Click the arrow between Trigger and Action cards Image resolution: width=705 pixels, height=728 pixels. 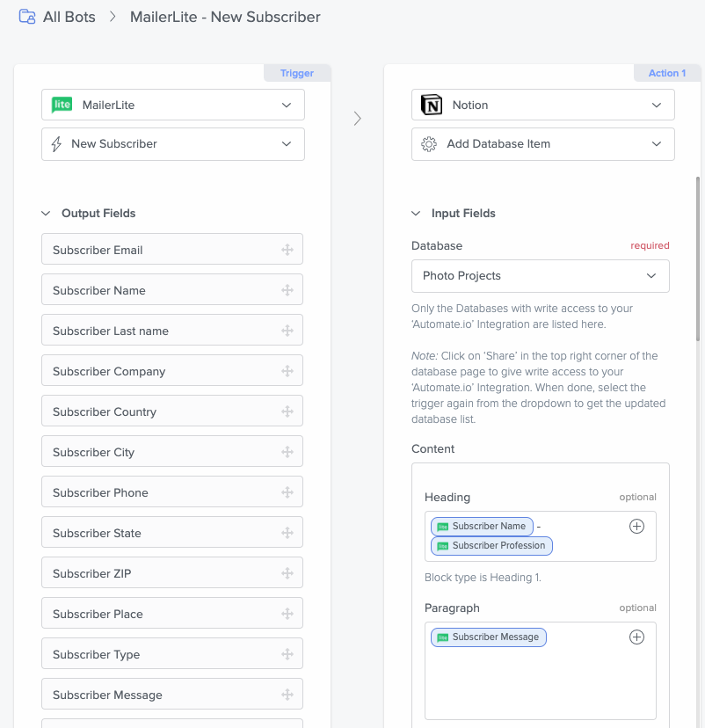pyautogui.click(x=358, y=119)
